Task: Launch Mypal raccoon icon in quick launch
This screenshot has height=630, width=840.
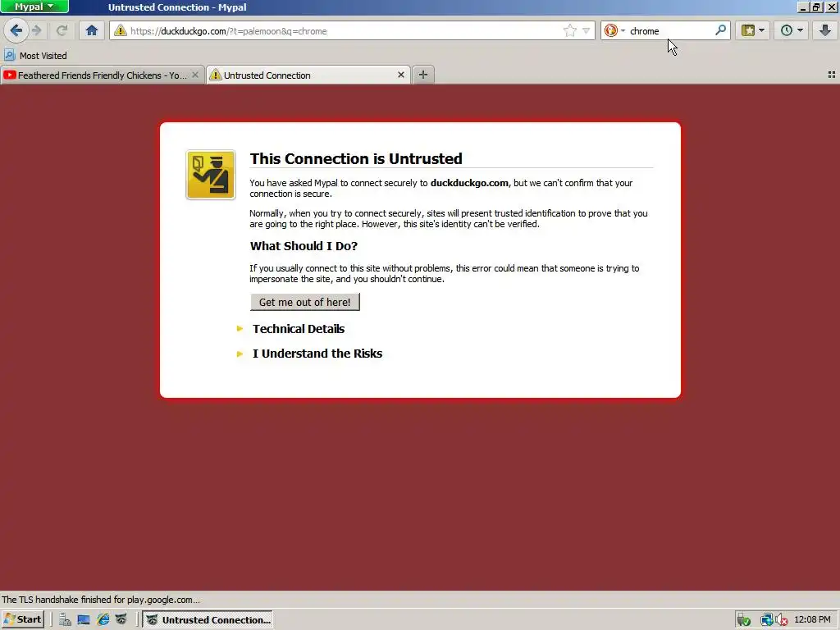Action: tap(121, 620)
